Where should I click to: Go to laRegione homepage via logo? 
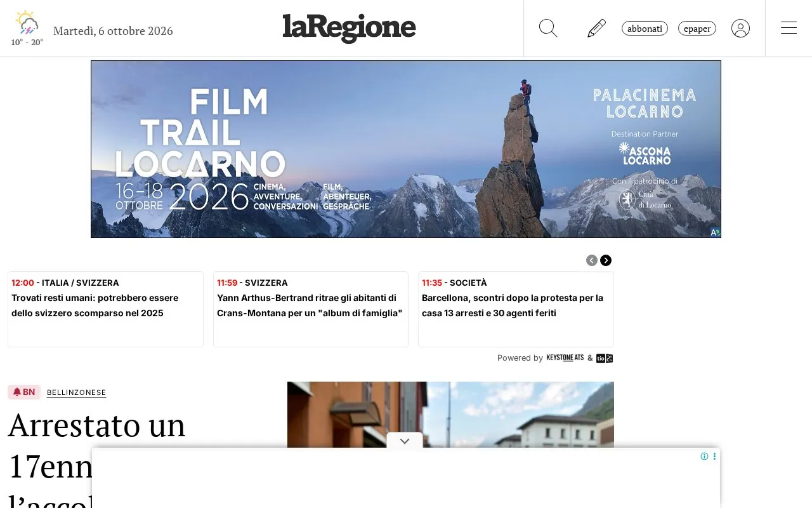point(349,28)
